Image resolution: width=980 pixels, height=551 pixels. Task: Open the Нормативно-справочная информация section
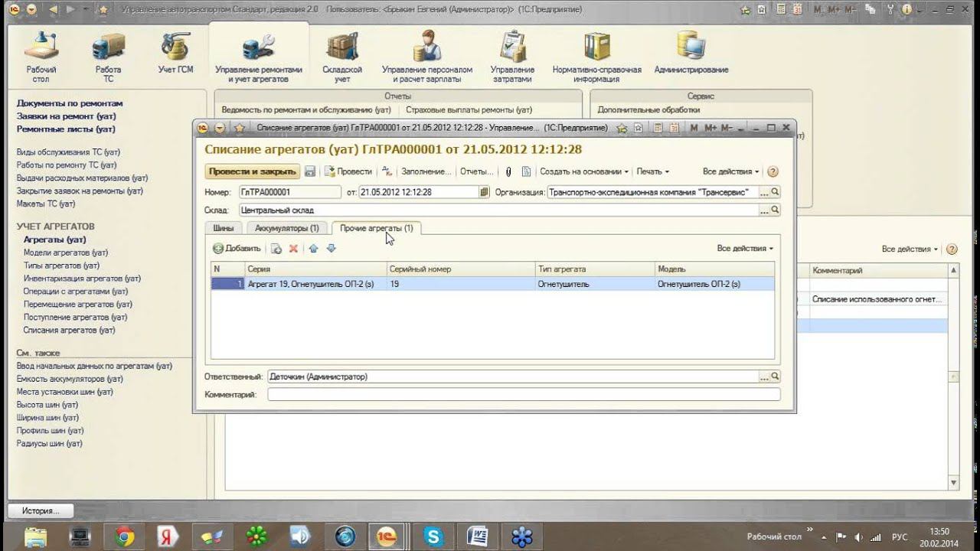click(x=597, y=57)
